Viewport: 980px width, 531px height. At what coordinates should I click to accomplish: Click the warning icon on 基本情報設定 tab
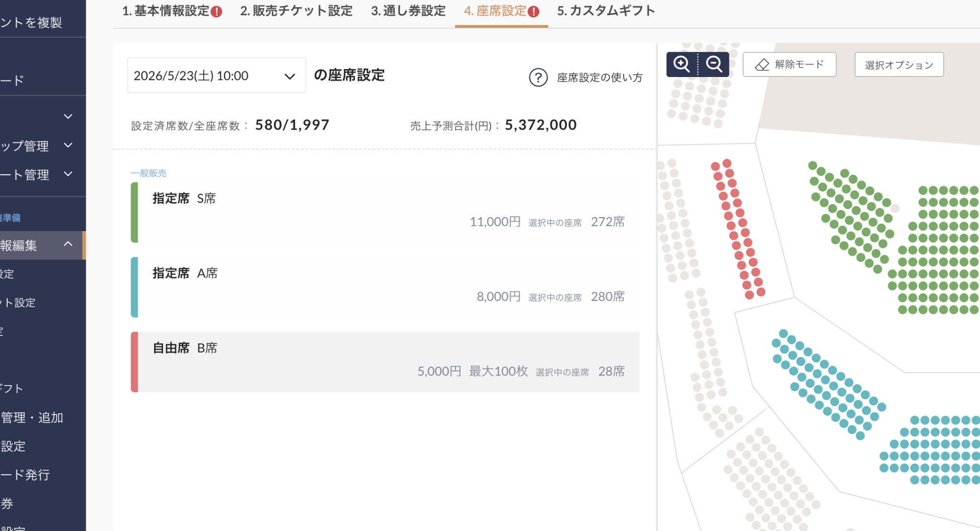[216, 11]
